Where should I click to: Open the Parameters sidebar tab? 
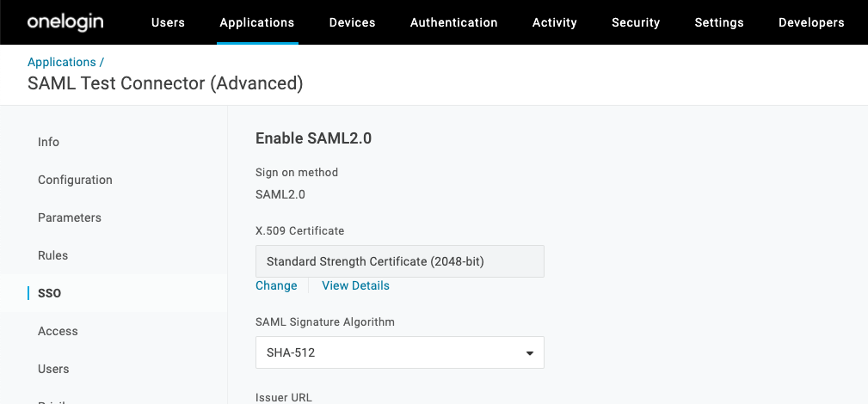click(70, 217)
